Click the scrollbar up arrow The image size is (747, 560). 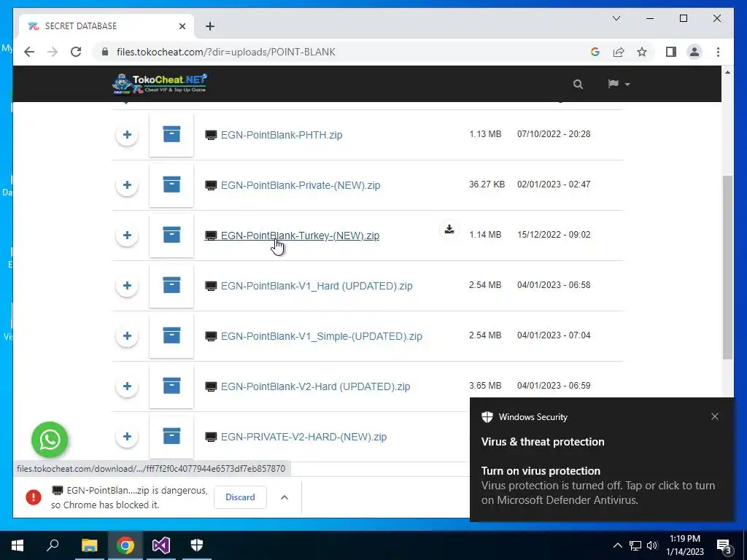(727, 72)
